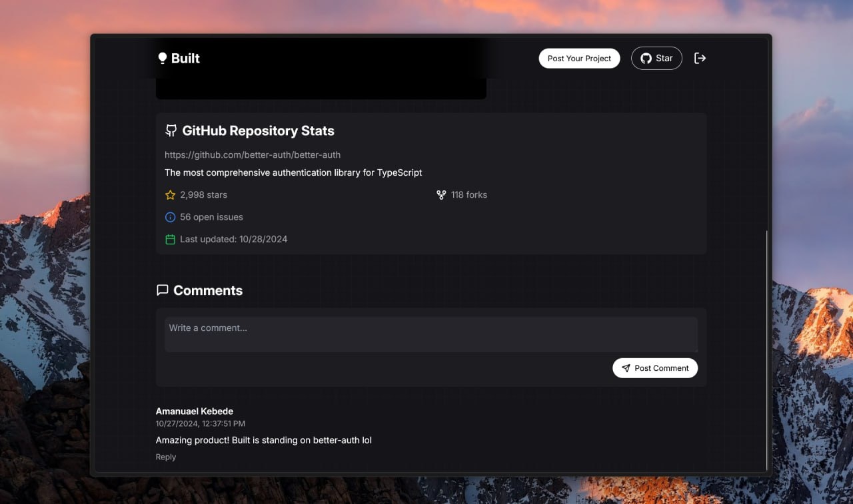Click the 118 forks count
The width and height of the screenshot is (853, 504).
click(x=469, y=195)
